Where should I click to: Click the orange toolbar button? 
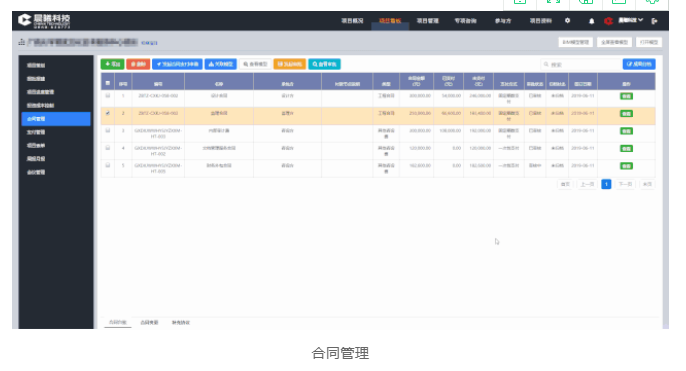click(290, 64)
